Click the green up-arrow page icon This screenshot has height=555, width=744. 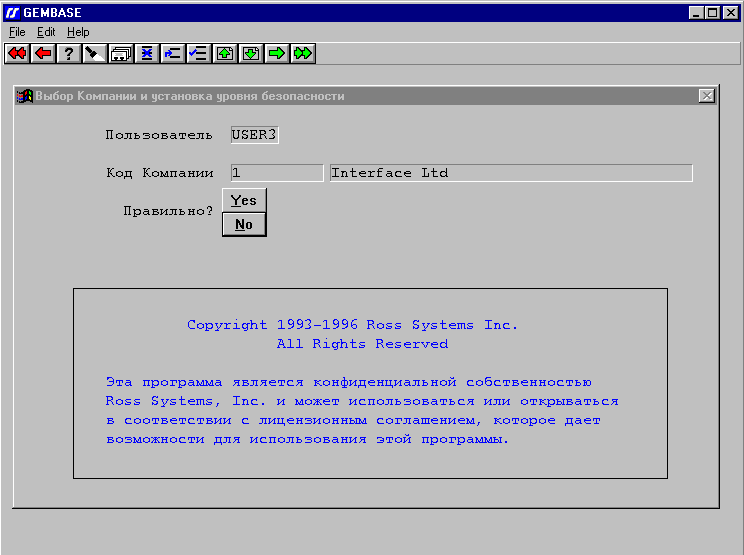[x=225, y=53]
